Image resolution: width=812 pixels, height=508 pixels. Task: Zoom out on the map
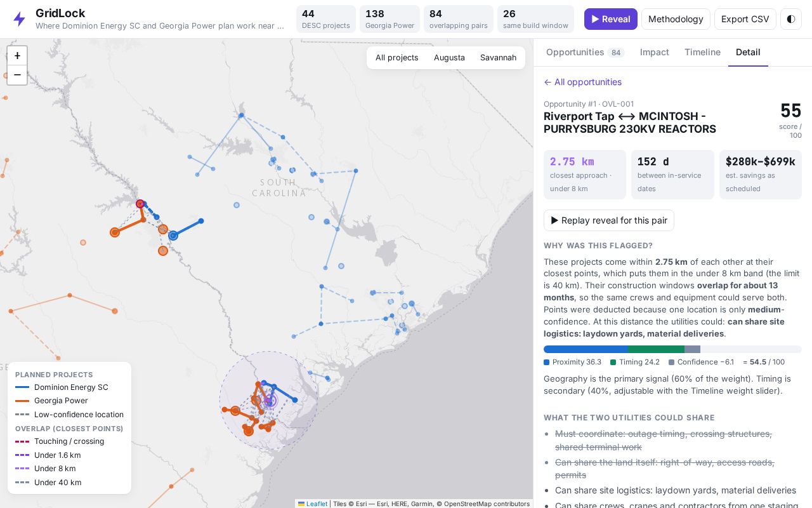tap(17, 75)
